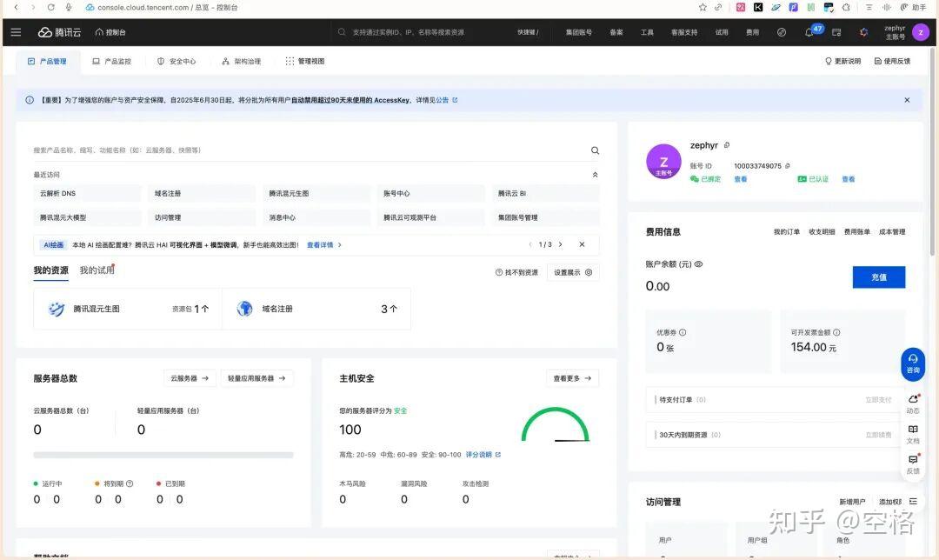Click the 充值 recharge button

pos(878,277)
